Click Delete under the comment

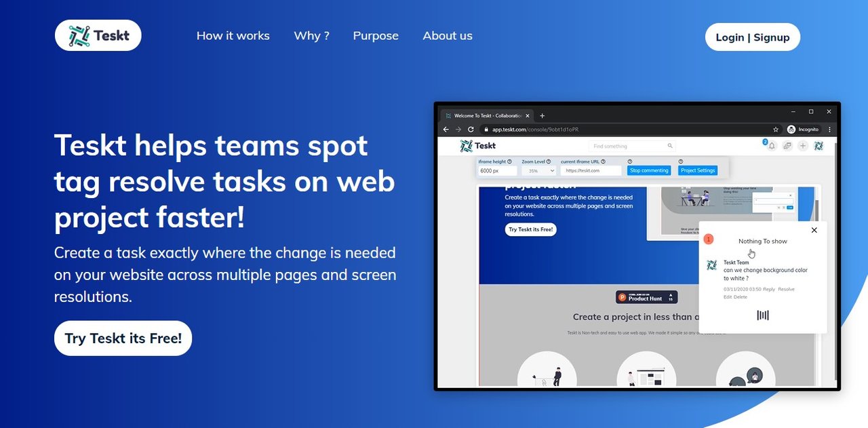pos(741,297)
